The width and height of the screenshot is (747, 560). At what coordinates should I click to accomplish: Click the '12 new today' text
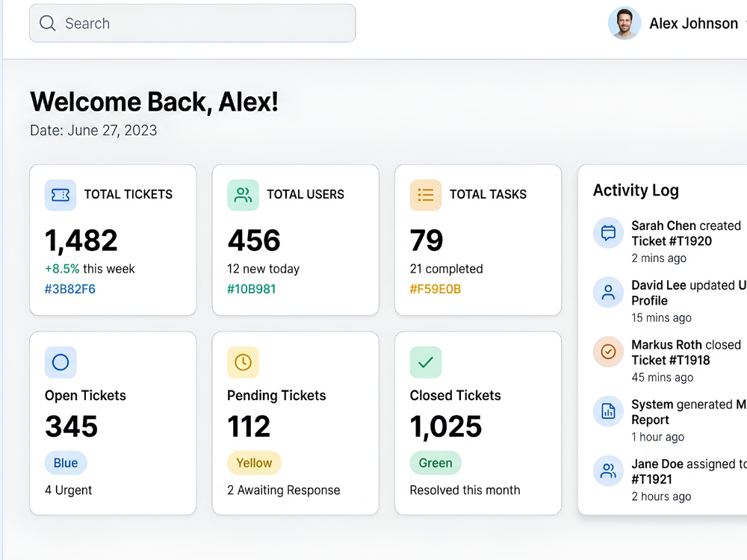tap(264, 269)
